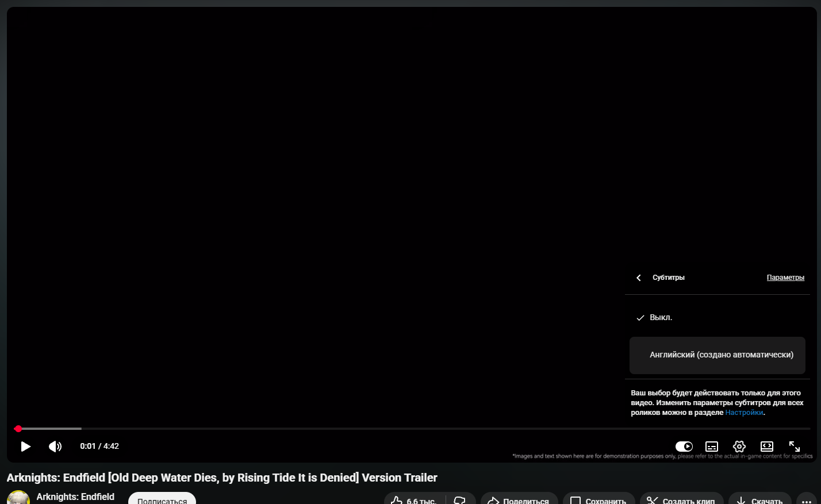
Task: Open the Параметры subtitle options
Action: click(x=785, y=278)
